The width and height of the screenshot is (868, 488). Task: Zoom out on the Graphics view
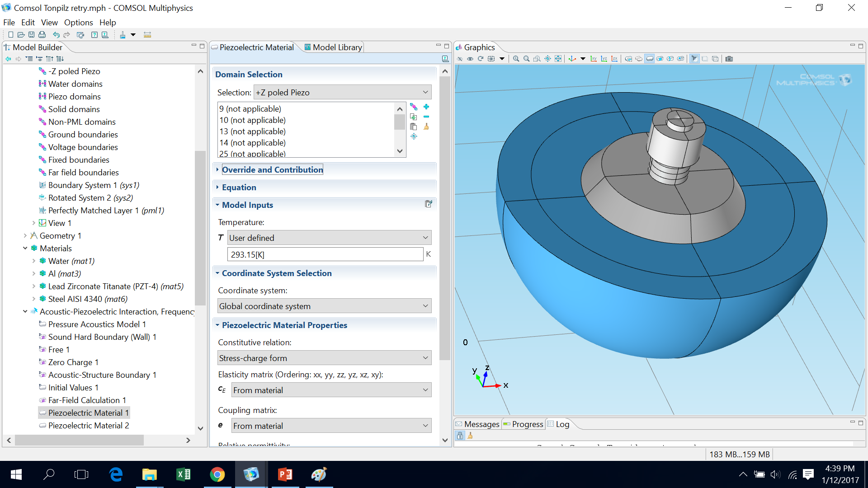tap(526, 59)
